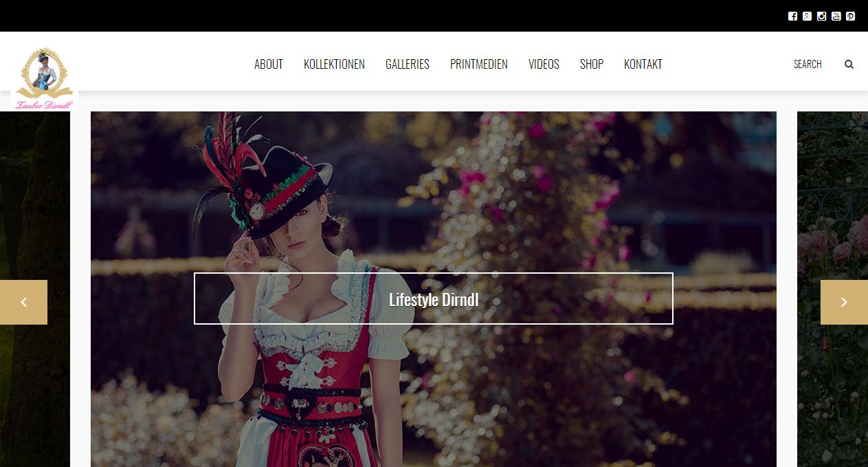Open the Kontakt page

coord(643,64)
